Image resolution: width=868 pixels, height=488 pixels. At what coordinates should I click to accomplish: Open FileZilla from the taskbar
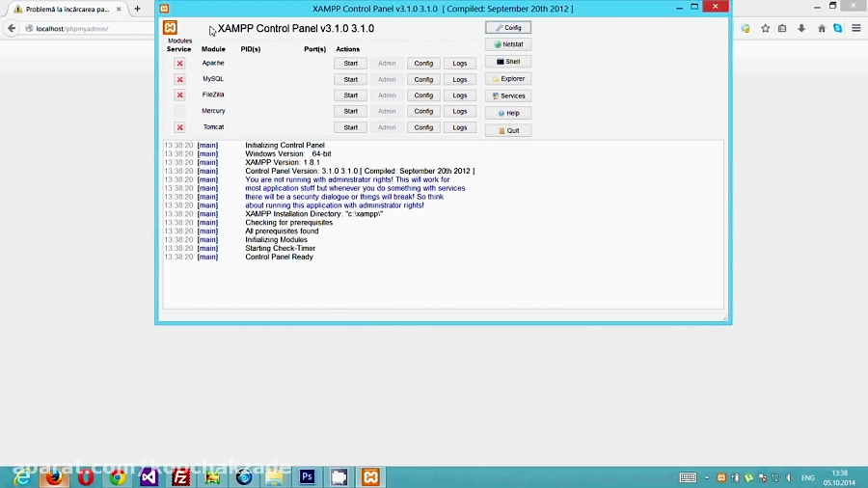181,477
